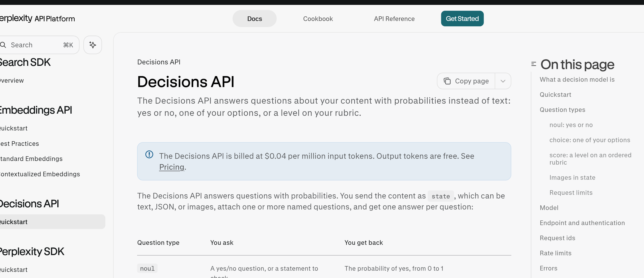Click the Decisions API breadcrumb text
The width and height of the screenshot is (644, 278).
coord(159,62)
